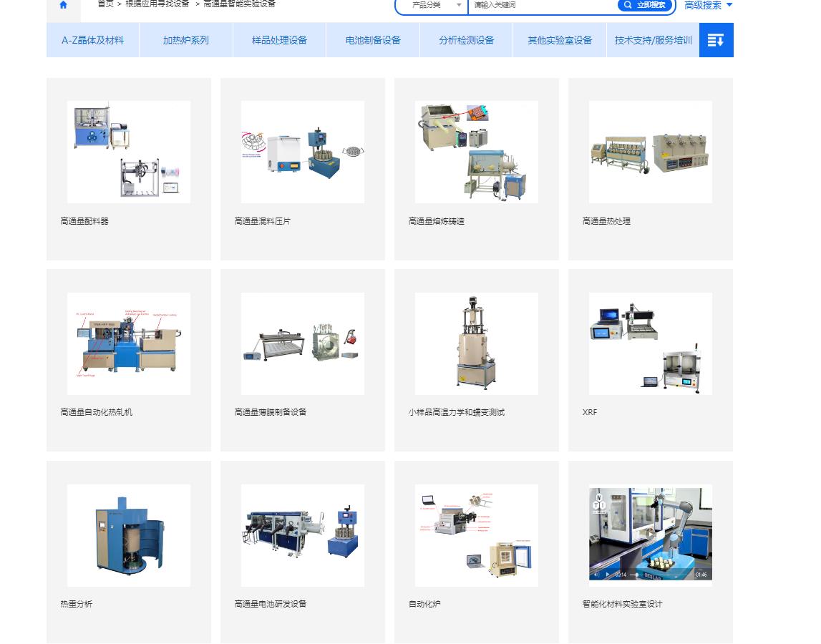Mute the video via speaker icon
The height and width of the screenshot is (644, 821).
[596, 575]
